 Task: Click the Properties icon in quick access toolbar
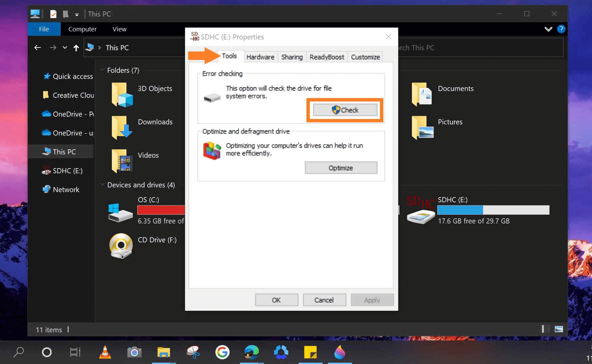(x=53, y=14)
